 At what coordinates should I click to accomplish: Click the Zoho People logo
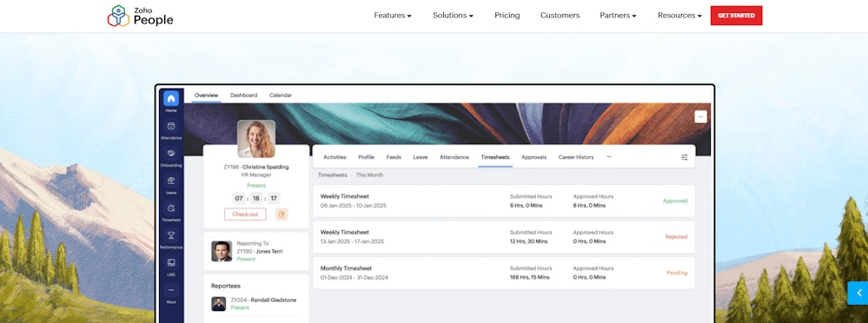click(x=140, y=16)
